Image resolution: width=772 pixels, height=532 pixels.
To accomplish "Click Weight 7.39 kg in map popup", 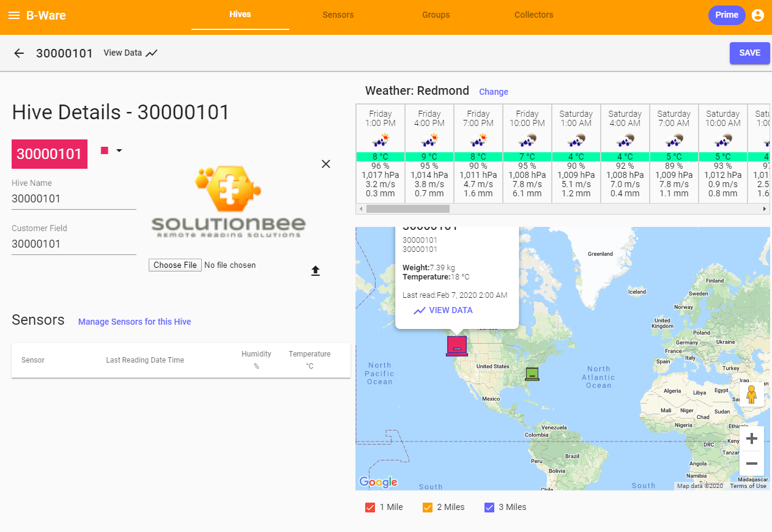I will (x=429, y=268).
